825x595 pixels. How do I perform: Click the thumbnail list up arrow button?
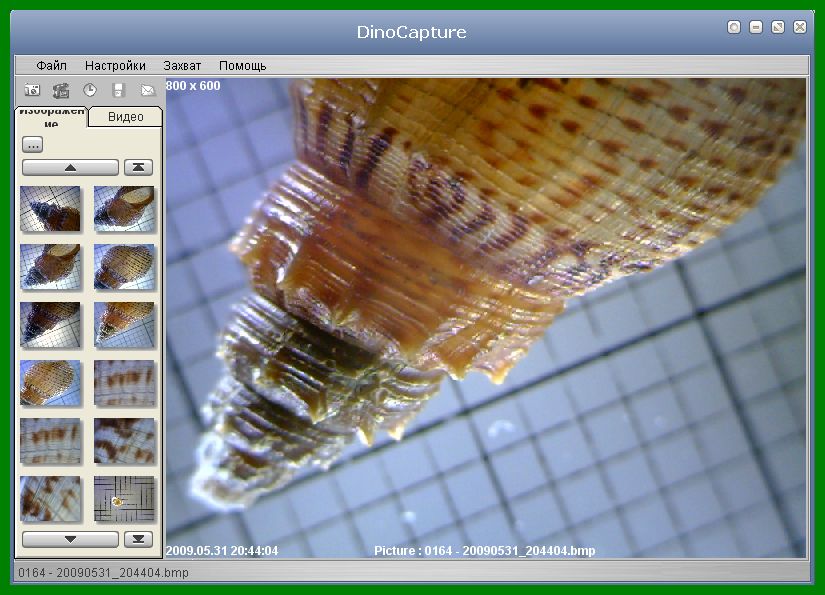(71, 168)
